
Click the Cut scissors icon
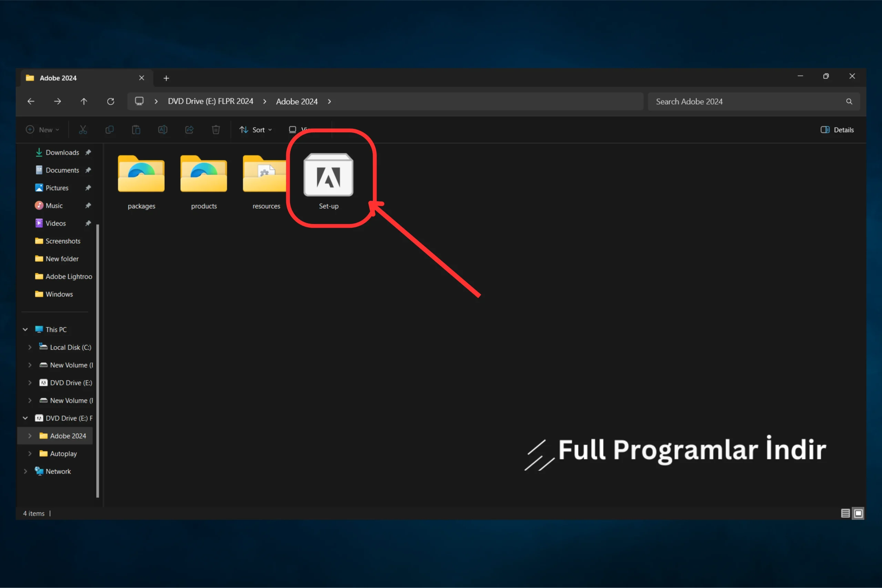(83, 130)
